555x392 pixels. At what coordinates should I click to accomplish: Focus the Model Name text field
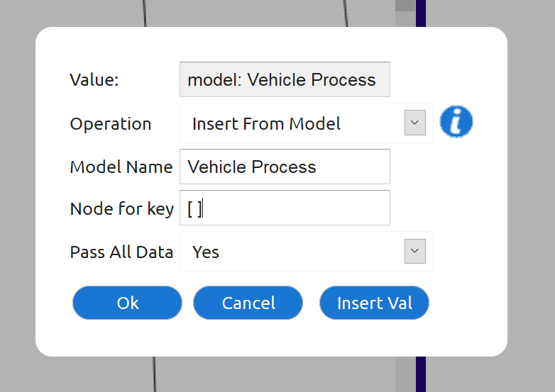pos(285,167)
